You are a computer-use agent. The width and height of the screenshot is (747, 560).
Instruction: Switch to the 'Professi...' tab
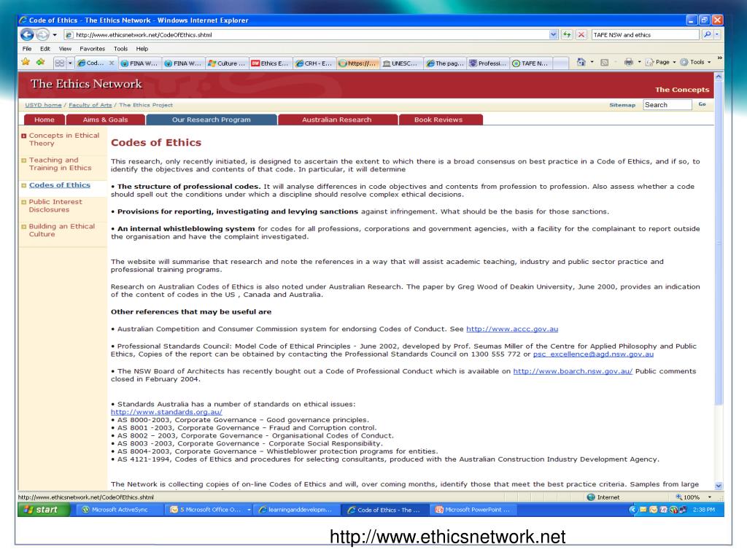488,63
